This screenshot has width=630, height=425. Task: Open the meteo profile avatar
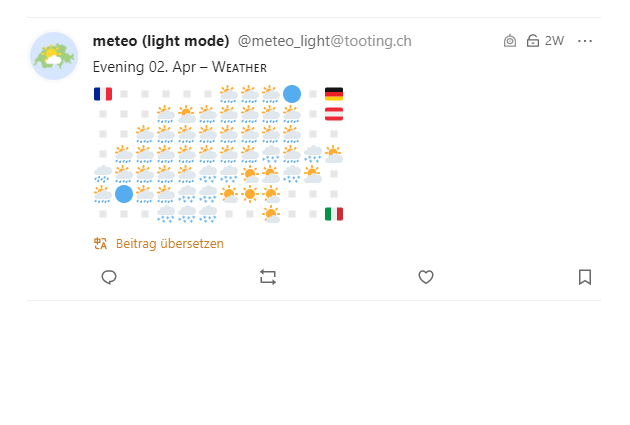point(54,56)
